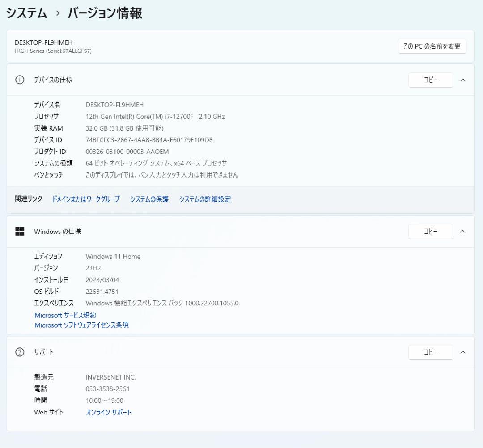Click the エディション row label
Image resolution: width=483 pixels, height=448 pixels.
[48, 257]
